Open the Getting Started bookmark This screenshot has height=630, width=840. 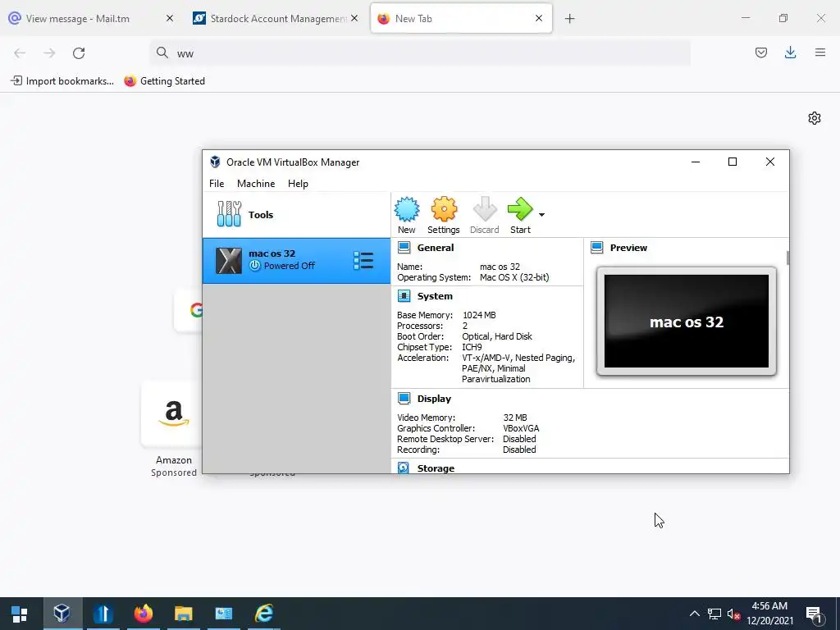(x=164, y=81)
